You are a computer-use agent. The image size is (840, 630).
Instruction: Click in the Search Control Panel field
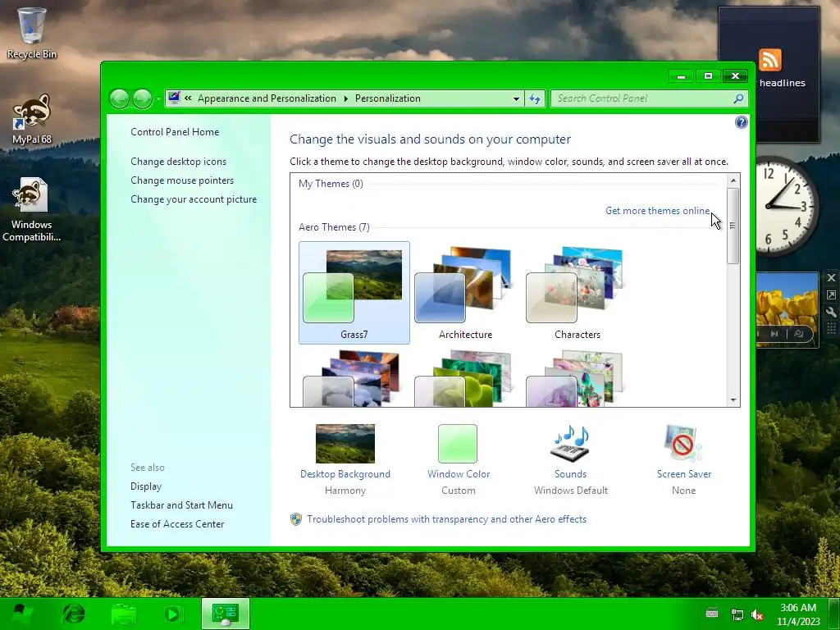tap(643, 98)
